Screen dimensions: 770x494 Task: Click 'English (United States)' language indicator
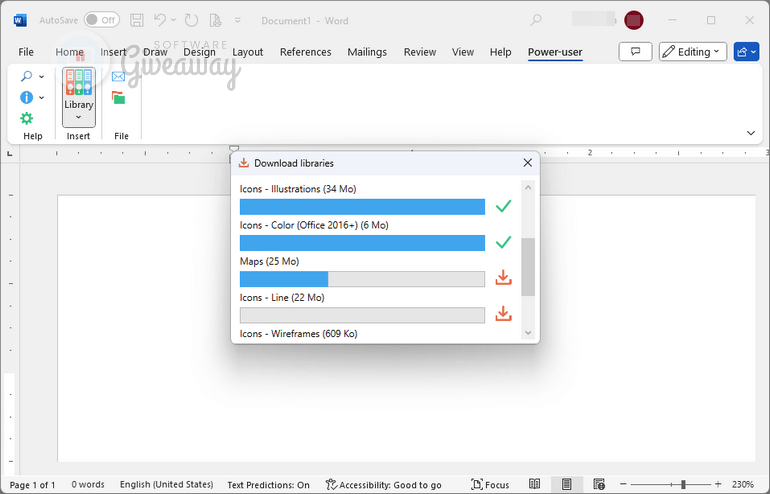click(166, 485)
